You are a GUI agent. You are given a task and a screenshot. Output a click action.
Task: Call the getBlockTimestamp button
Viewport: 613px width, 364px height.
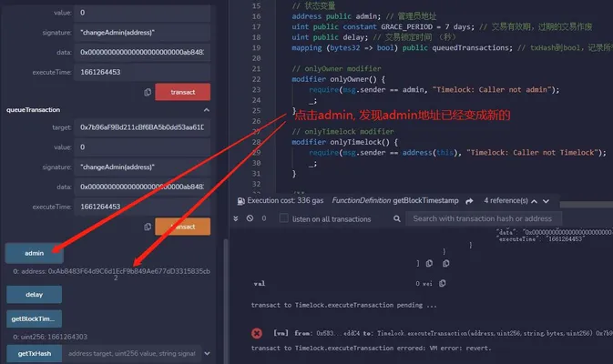34,318
